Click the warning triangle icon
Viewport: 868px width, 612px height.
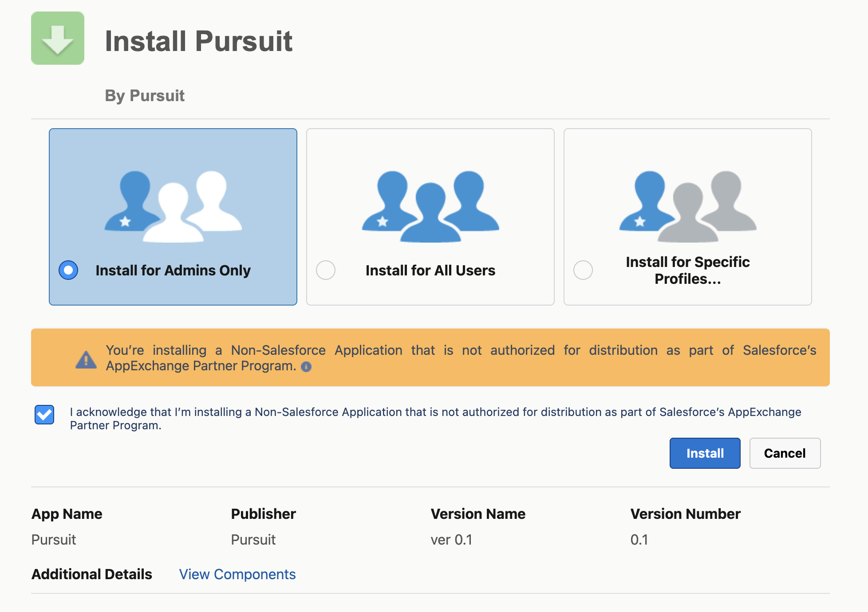[x=86, y=359]
